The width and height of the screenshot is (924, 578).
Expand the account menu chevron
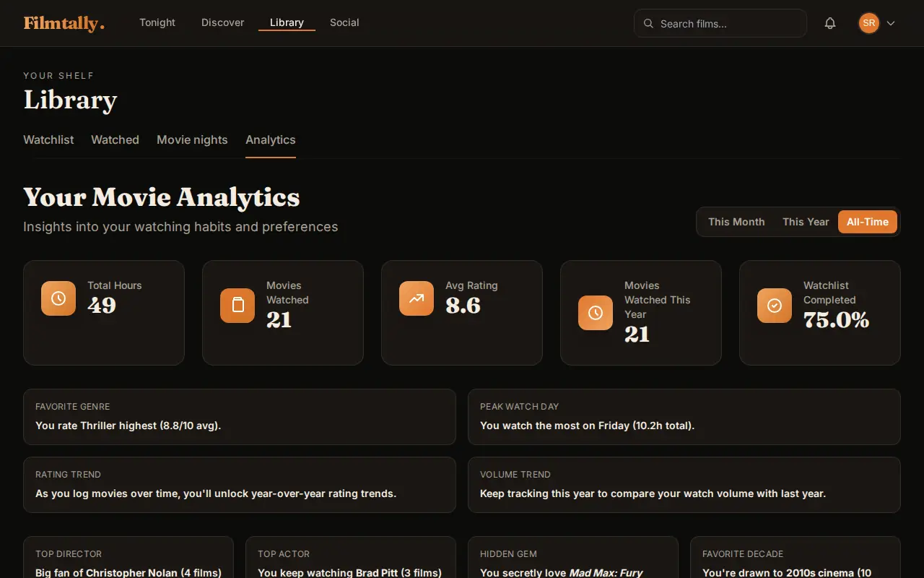891,23
